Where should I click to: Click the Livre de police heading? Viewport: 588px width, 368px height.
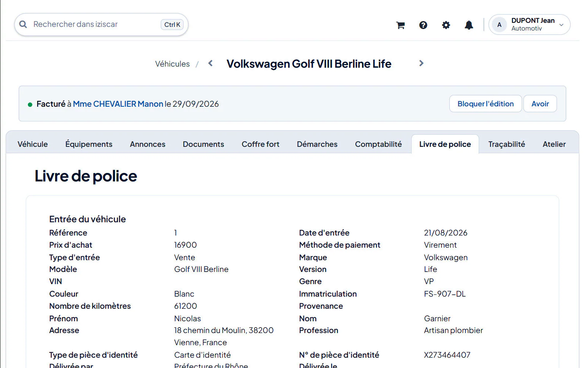[x=86, y=176]
